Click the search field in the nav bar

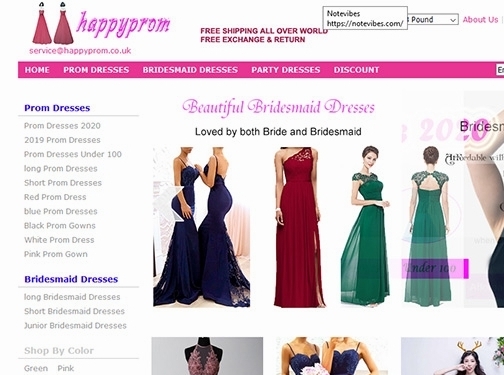click(x=500, y=70)
